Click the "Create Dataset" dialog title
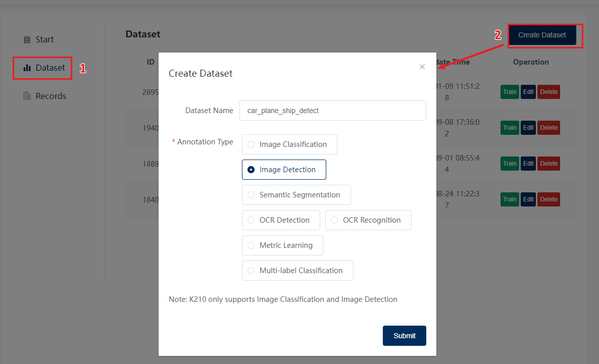Screen dimensions: 599x364 point(201,73)
